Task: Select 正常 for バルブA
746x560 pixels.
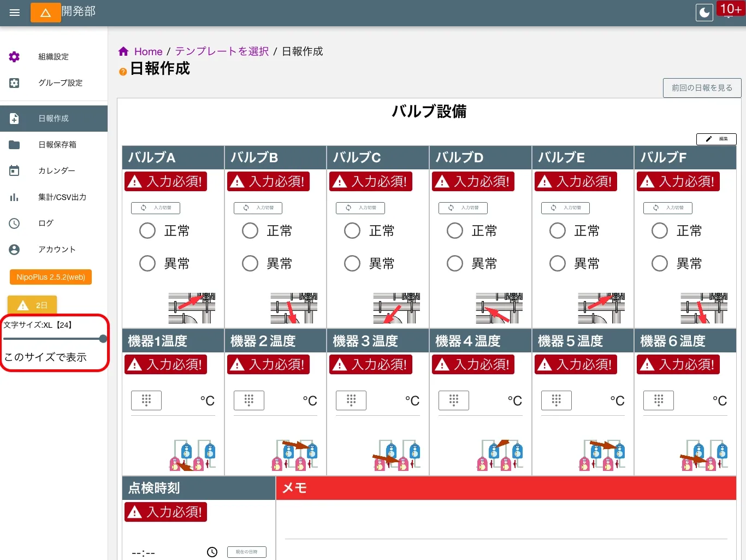Action: (x=147, y=231)
